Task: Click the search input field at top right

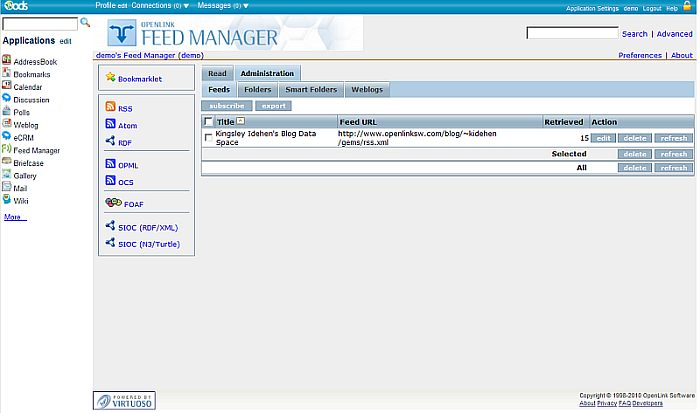Action: coord(571,33)
